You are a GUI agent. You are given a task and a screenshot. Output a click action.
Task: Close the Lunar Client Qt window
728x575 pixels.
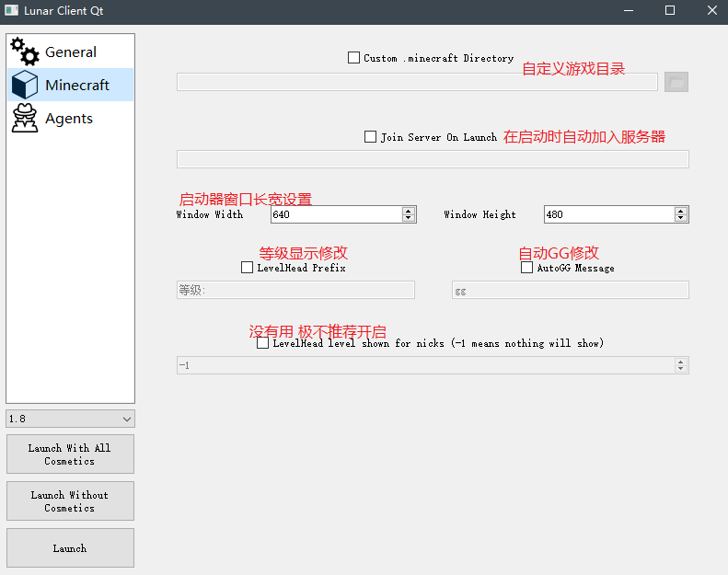coord(712,10)
